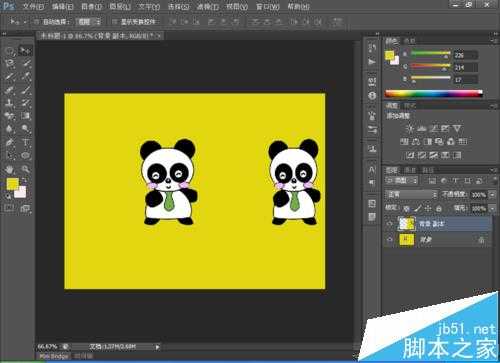500x363 pixels.
Task: Select the Zoom tool in toolbox
Action: (25, 169)
